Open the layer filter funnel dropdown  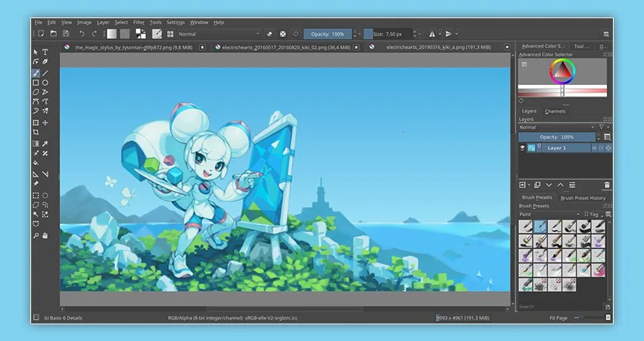[x=603, y=127]
